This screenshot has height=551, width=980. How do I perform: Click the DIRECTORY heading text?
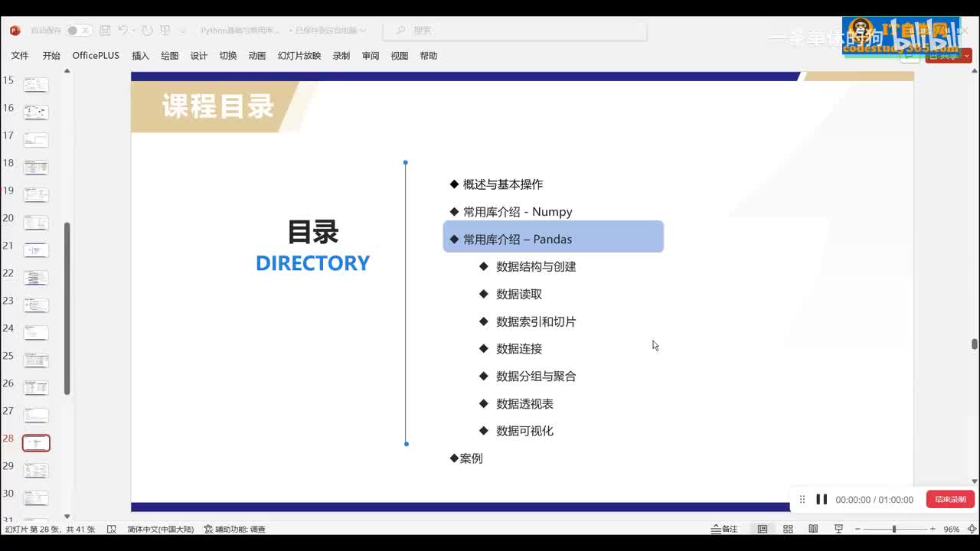[312, 263]
